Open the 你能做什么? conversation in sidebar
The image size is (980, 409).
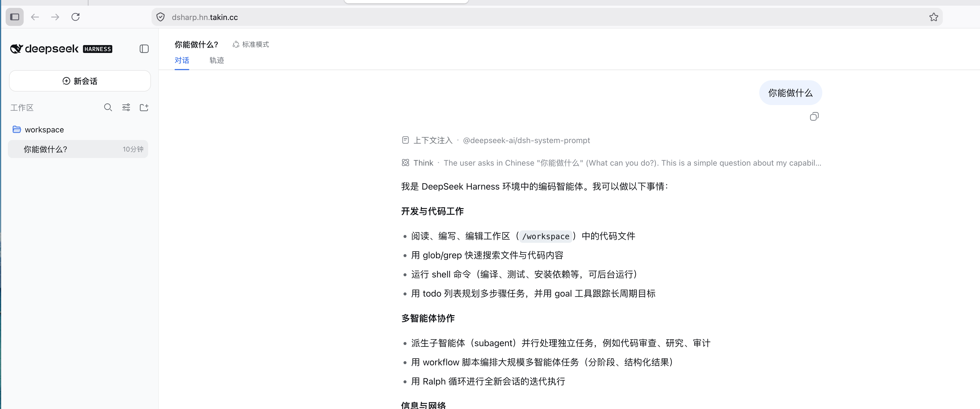coord(78,149)
